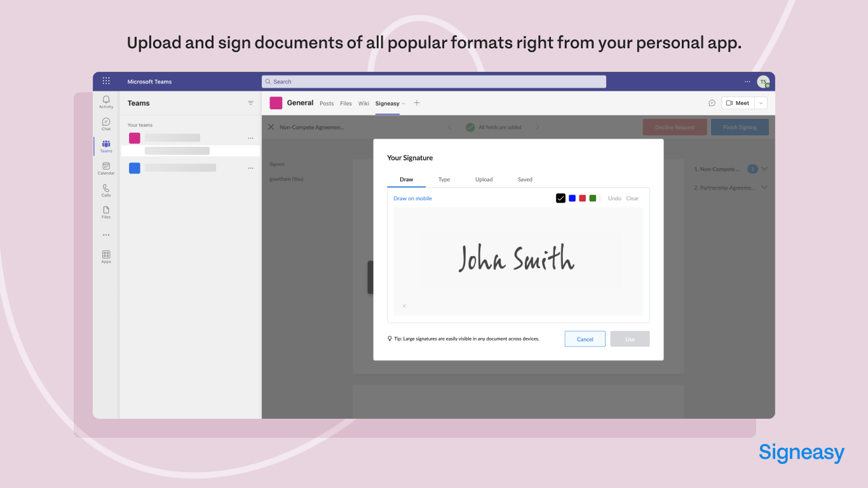The image size is (868, 488).
Task: Switch to the Upload signature tab
Action: click(x=484, y=179)
